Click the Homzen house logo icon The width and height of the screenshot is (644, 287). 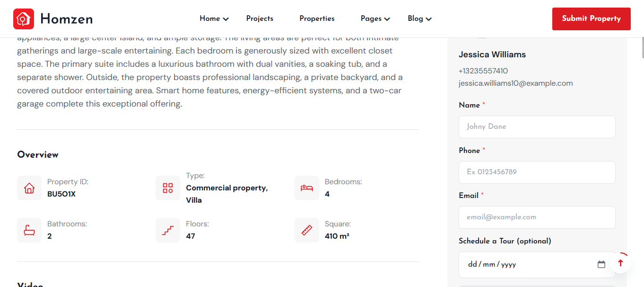(24, 19)
